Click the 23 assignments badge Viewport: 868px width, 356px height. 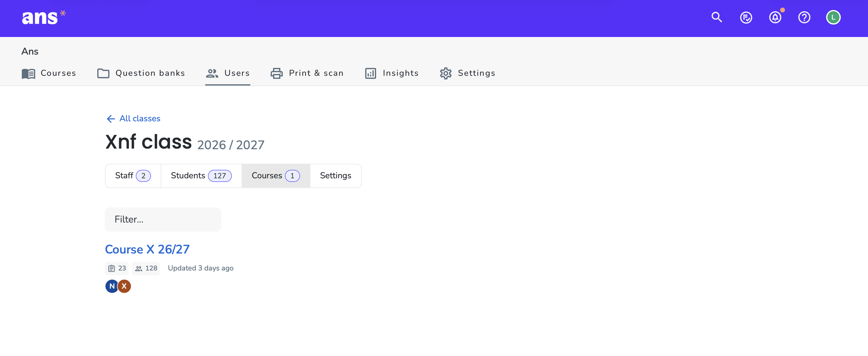117,268
